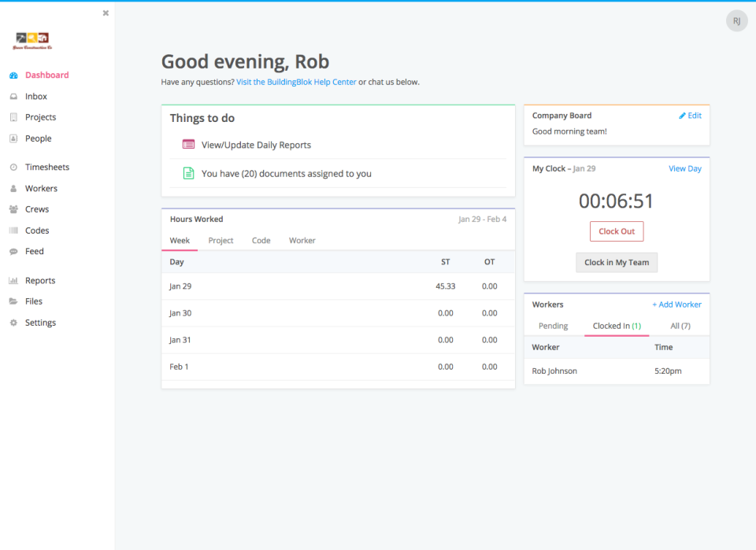Switch to the Project tab in Hours Worked
Screen dimensions: 756x550
point(220,240)
